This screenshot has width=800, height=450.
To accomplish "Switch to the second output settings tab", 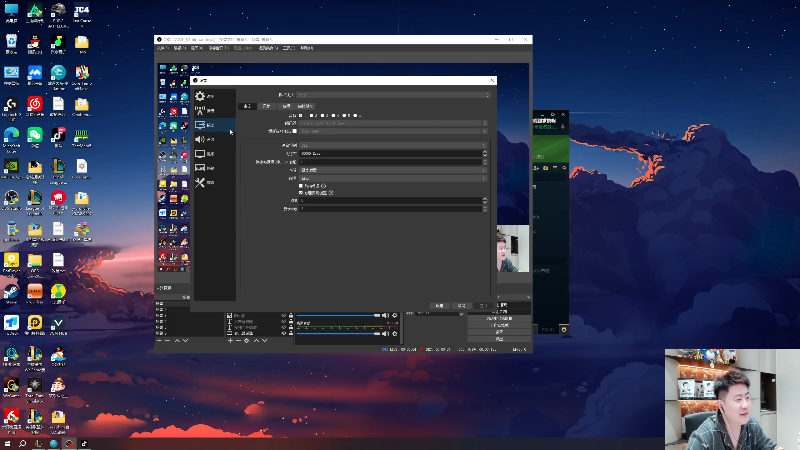I will (x=266, y=105).
